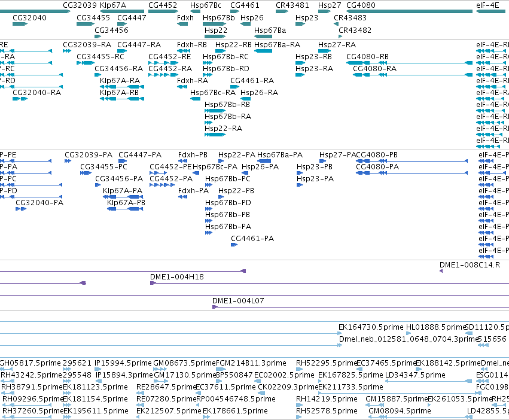Select the Hsp22-RB transcript label
This screenshot has height=420, width=509.
pyautogui.click(x=233, y=44)
